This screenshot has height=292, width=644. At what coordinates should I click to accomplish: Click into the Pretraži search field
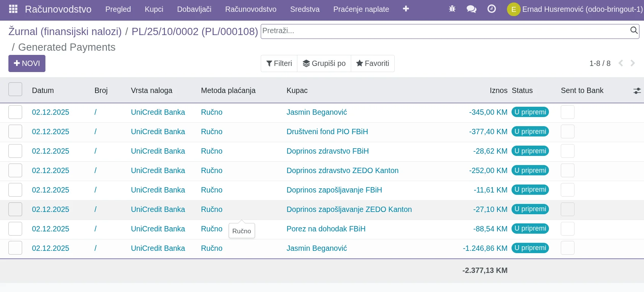pyautogui.click(x=443, y=31)
